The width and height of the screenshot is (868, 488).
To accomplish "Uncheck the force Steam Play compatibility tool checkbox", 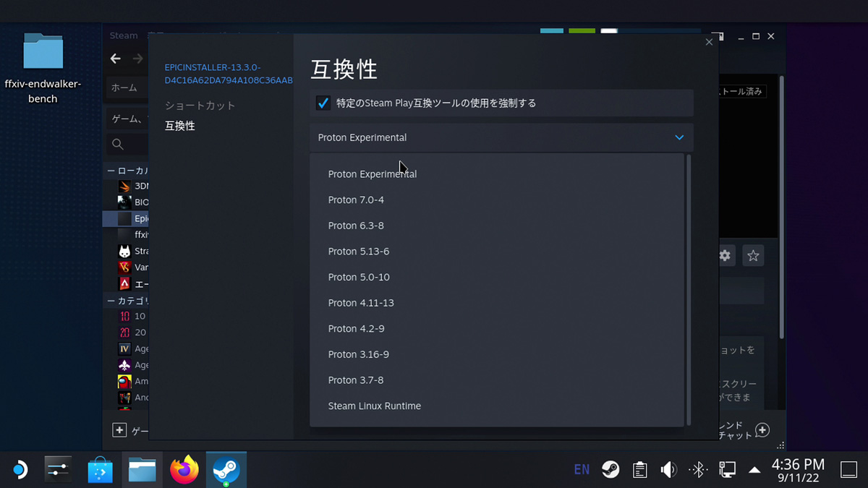I will click(x=323, y=103).
